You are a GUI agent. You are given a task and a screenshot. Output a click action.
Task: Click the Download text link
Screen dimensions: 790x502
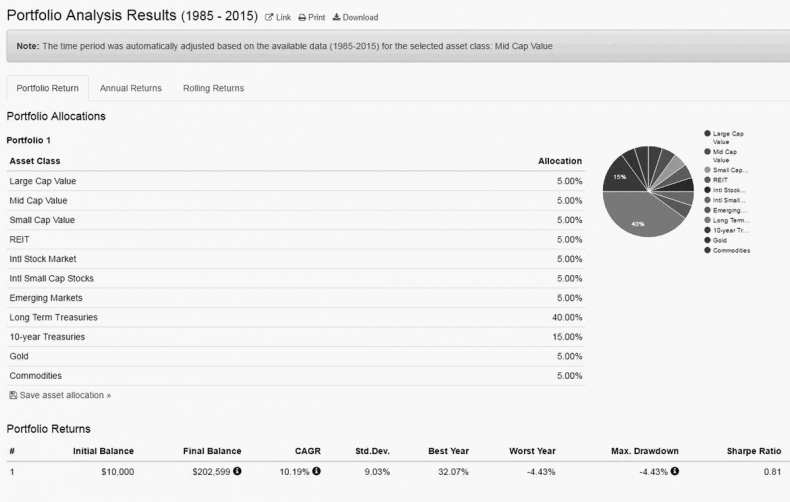point(360,18)
